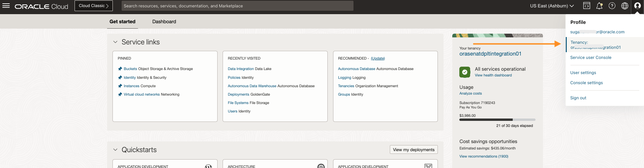
Task: Open View recommendations (1900) link
Action: click(484, 157)
